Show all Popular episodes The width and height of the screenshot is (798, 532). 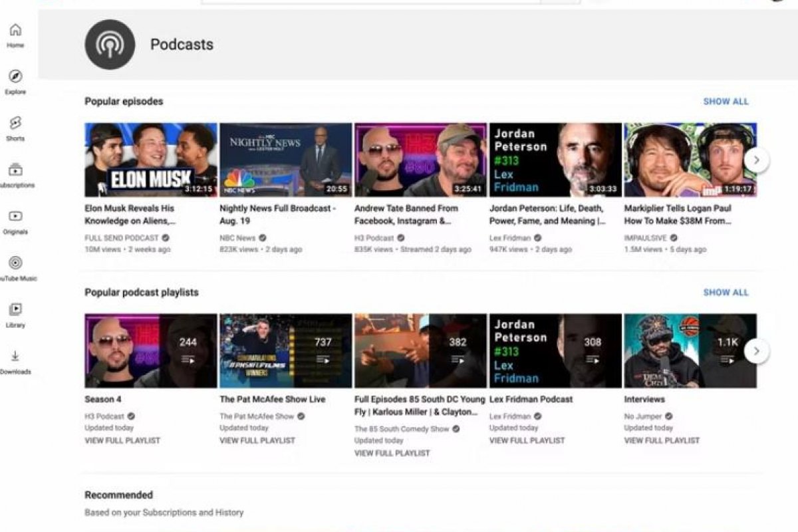click(x=728, y=101)
